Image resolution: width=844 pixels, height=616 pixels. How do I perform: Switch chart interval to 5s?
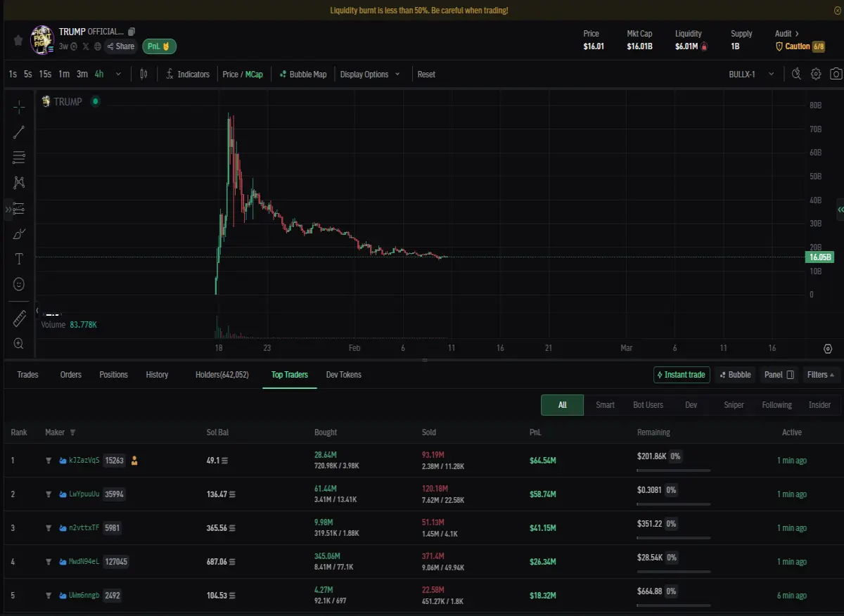[27, 74]
